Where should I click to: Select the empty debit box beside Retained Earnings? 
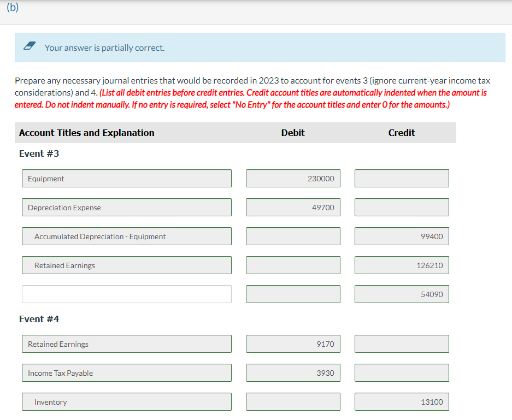click(x=293, y=265)
